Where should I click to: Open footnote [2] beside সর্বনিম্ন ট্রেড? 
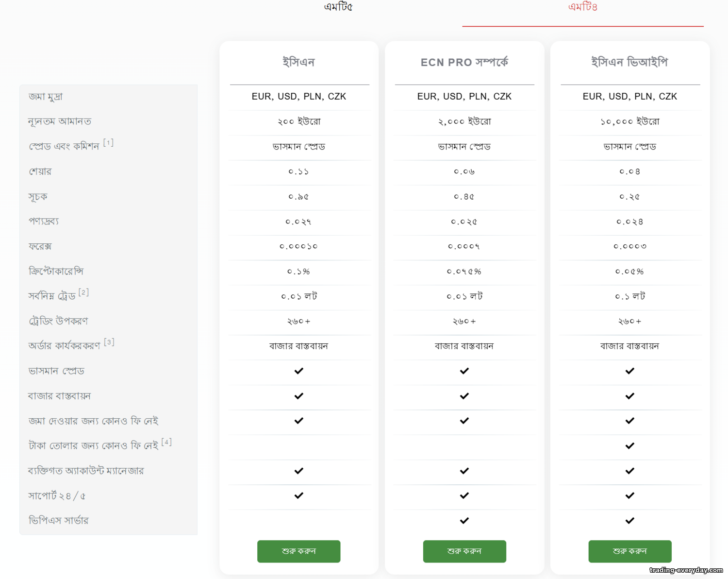83,292
